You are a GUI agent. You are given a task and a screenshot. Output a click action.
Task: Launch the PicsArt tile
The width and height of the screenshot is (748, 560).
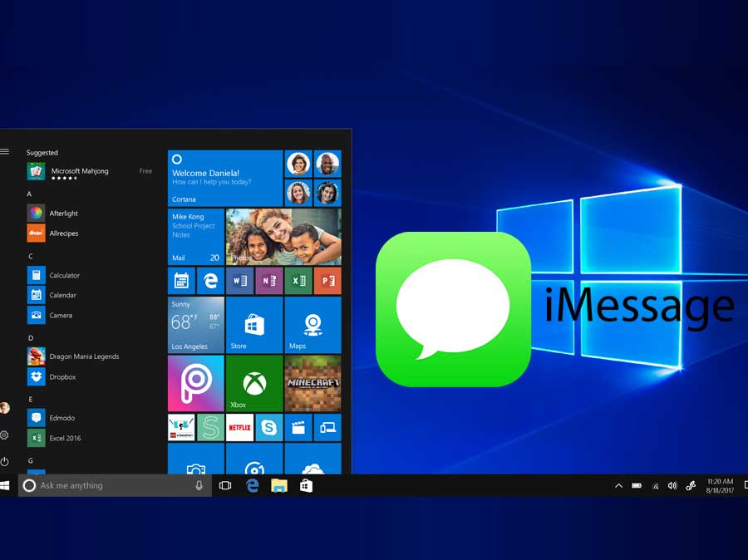[195, 384]
